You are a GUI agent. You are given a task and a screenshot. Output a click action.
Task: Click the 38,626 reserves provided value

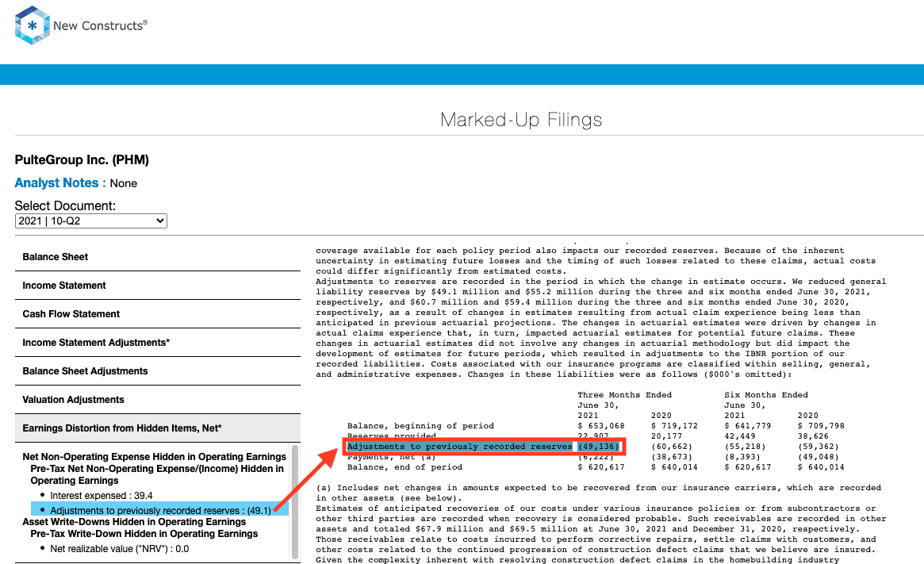[813, 436]
